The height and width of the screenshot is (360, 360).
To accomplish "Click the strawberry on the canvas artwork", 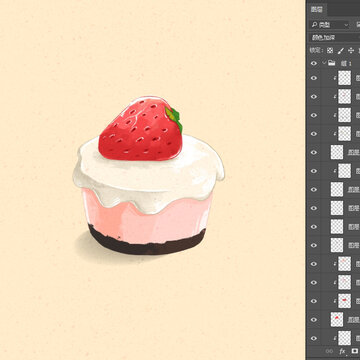I will click(x=140, y=129).
